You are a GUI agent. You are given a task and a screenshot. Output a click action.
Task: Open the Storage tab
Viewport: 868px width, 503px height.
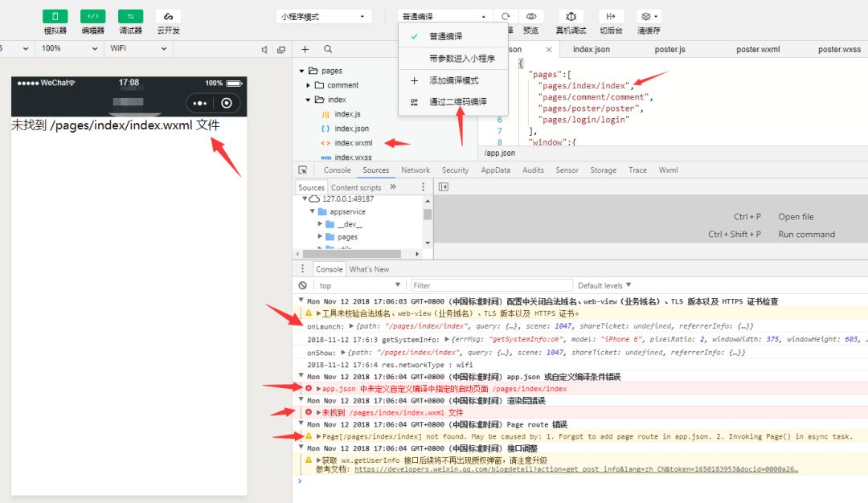click(604, 170)
